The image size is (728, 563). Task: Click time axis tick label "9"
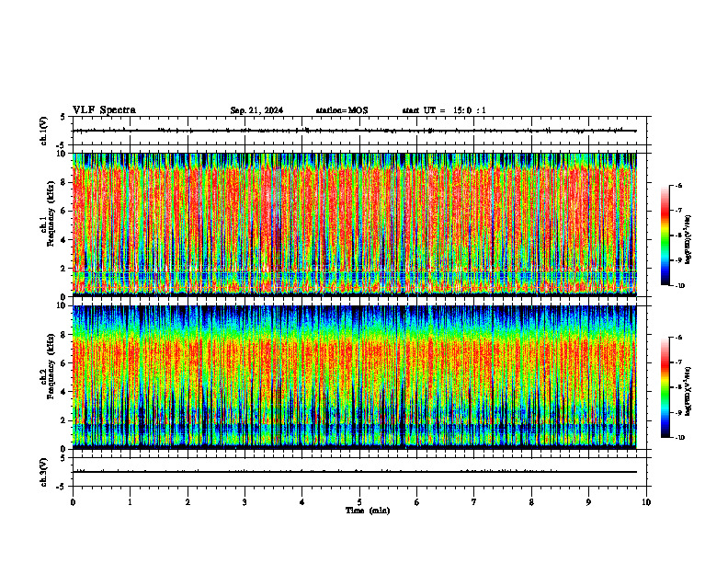(x=588, y=502)
